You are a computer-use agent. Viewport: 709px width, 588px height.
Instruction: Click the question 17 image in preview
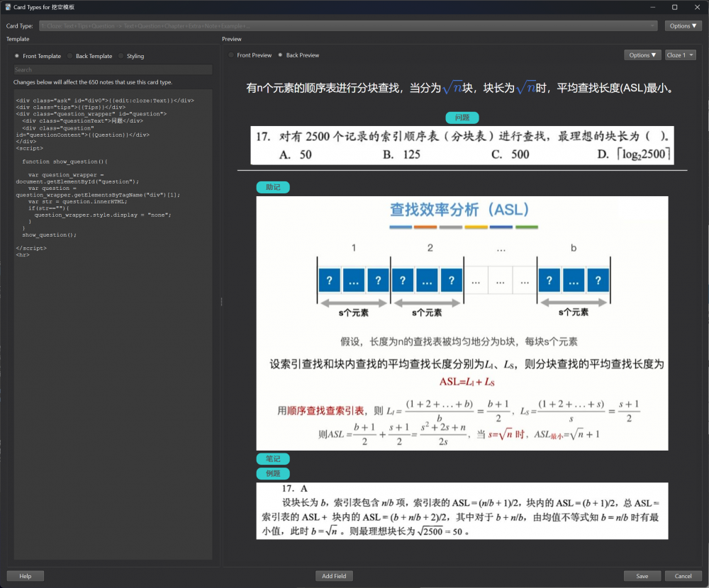(462, 145)
